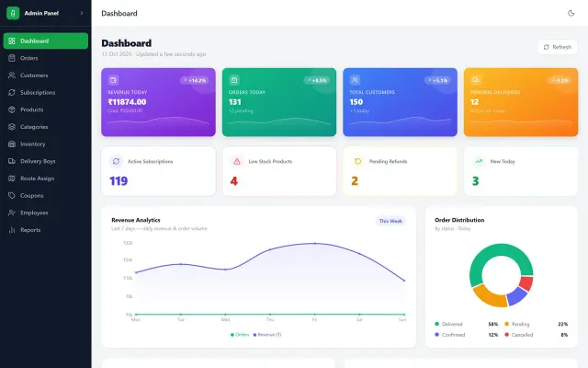588x368 pixels.
Task: Toggle dark mode with the moon icon
Action: click(x=571, y=13)
